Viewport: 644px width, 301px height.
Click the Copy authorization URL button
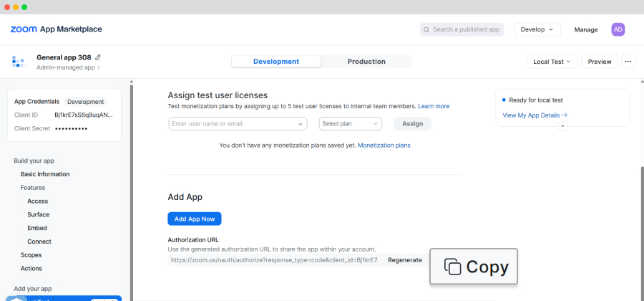[474, 267]
